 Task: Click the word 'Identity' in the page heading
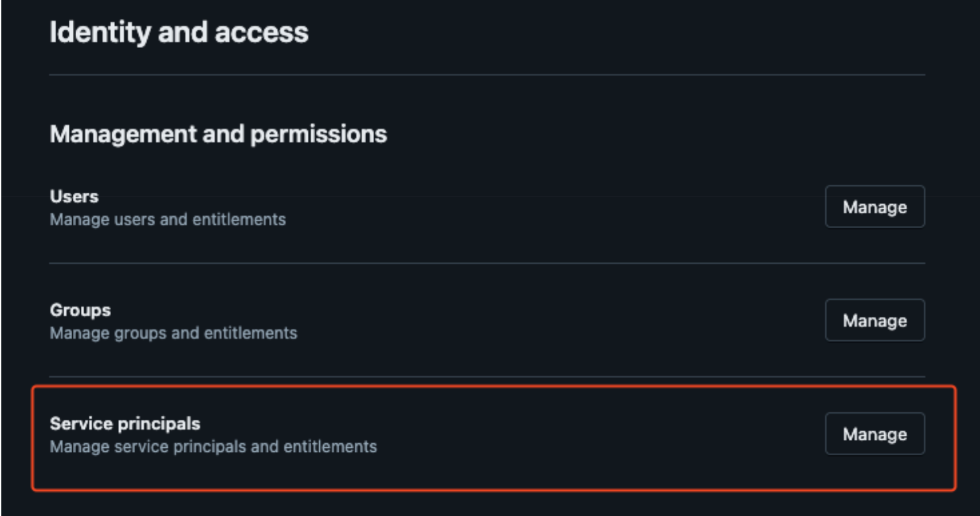click(x=100, y=32)
